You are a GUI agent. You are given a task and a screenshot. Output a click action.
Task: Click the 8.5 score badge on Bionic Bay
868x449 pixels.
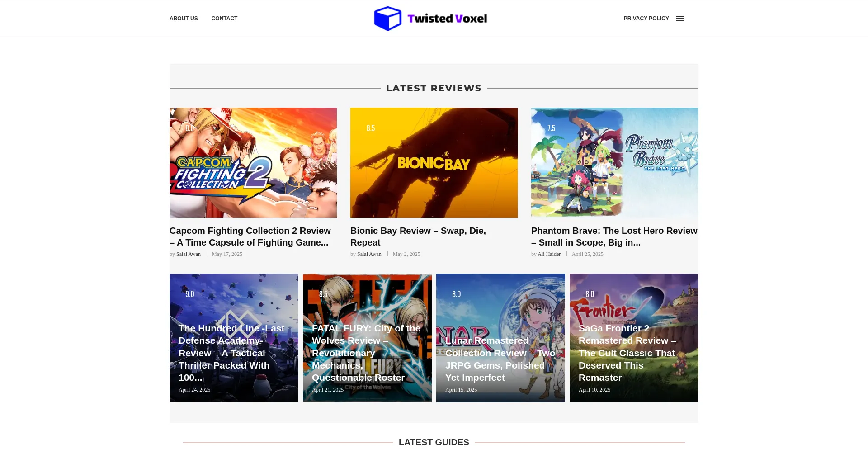click(371, 128)
